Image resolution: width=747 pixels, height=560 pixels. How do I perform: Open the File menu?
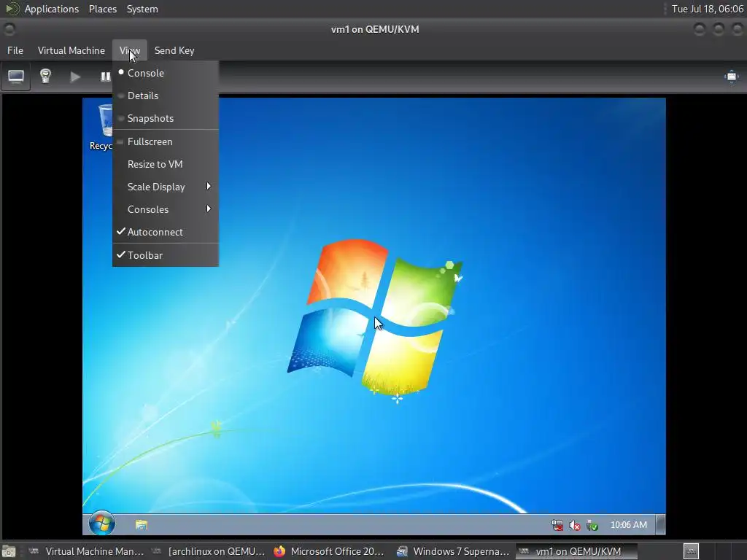coord(15,50)
